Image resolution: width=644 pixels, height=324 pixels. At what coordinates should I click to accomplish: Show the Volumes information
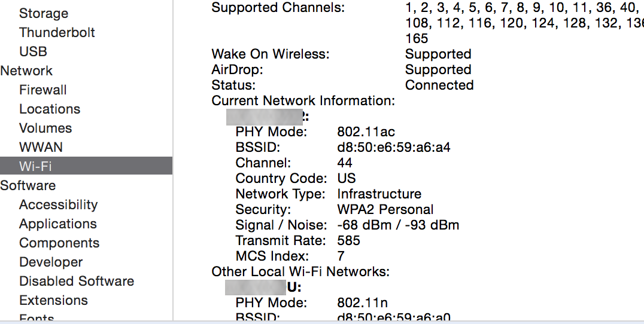pyautogui.click(x=45, y=128)
